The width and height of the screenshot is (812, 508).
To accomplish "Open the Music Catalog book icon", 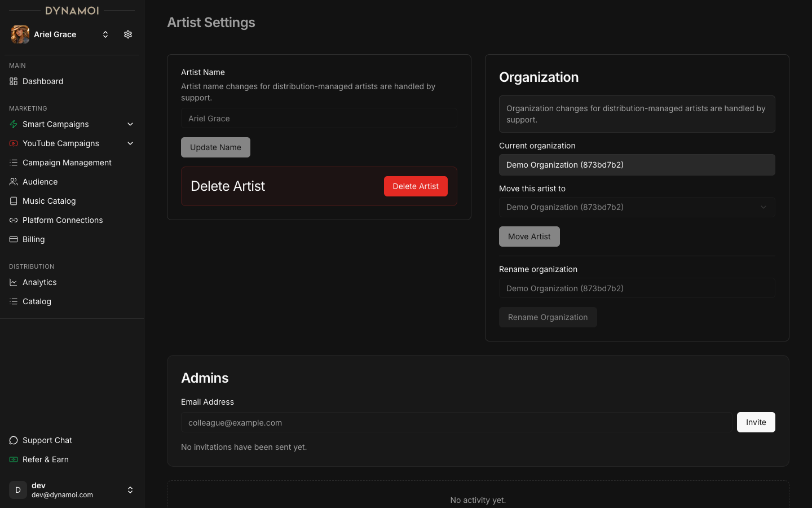I will (x=13, y=201).
